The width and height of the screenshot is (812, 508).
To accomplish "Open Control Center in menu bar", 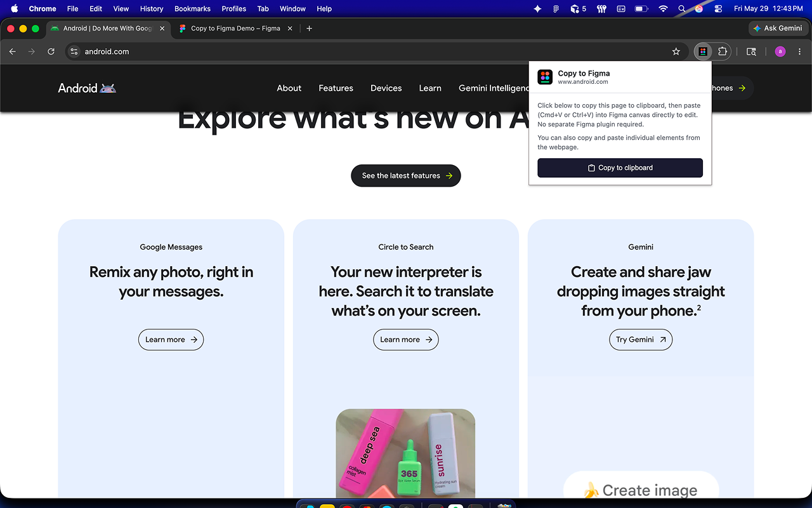I will [x=718, y=9].
